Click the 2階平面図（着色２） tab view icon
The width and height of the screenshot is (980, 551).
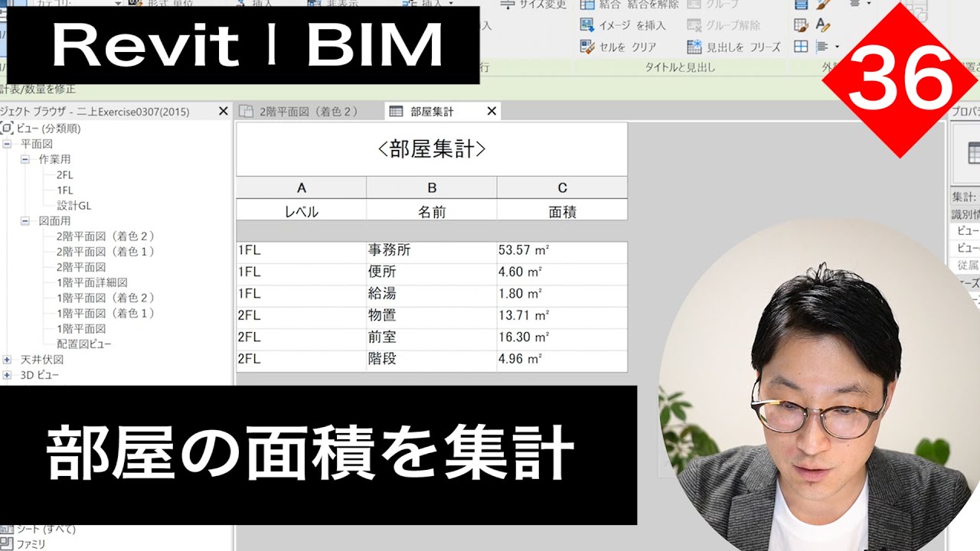tap(247, 112)
